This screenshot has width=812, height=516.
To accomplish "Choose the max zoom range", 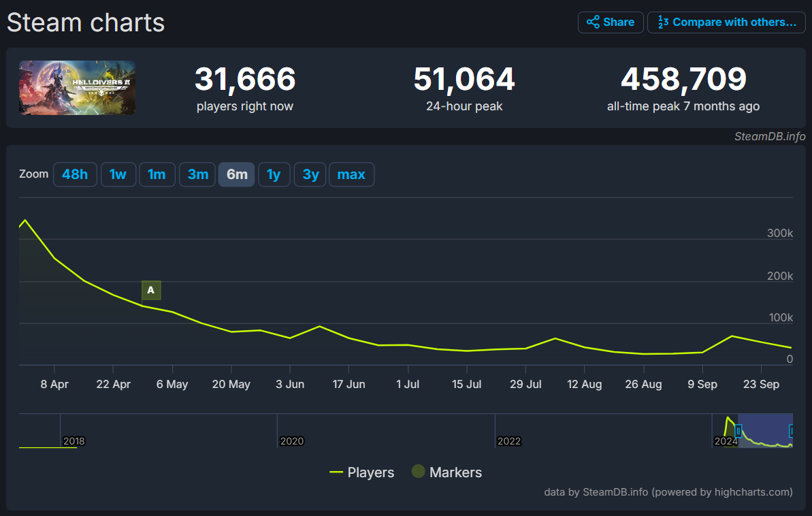I will click(352, 174).
